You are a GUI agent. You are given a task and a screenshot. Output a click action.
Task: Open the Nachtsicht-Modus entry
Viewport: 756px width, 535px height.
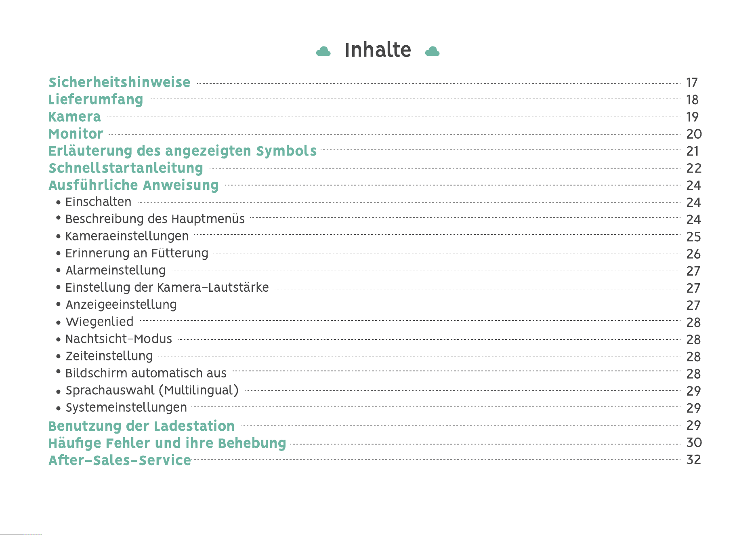(x=119, y=339)
